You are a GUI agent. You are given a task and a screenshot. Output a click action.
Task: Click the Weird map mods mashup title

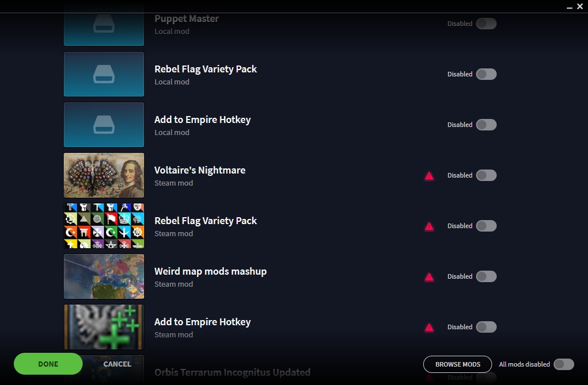(x=210, y=271)
